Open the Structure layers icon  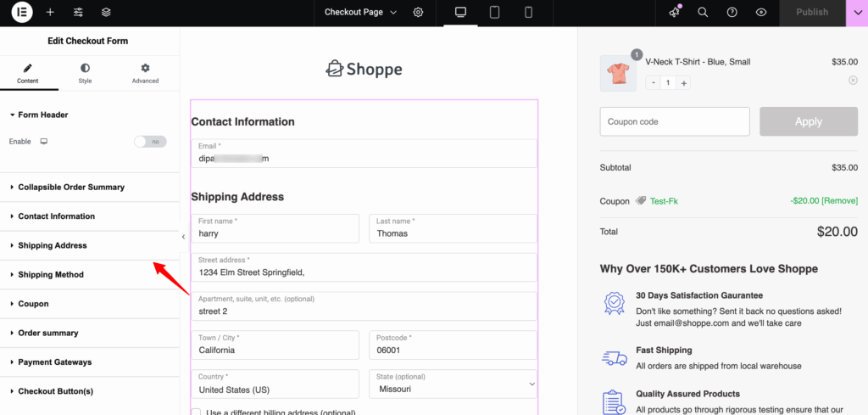point(106,13)
